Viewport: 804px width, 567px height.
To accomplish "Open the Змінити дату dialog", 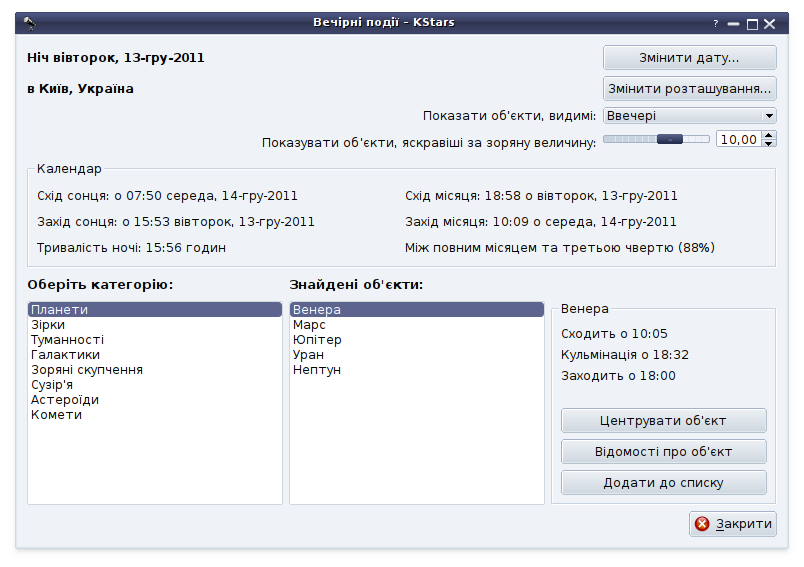I will coord(689,58).
